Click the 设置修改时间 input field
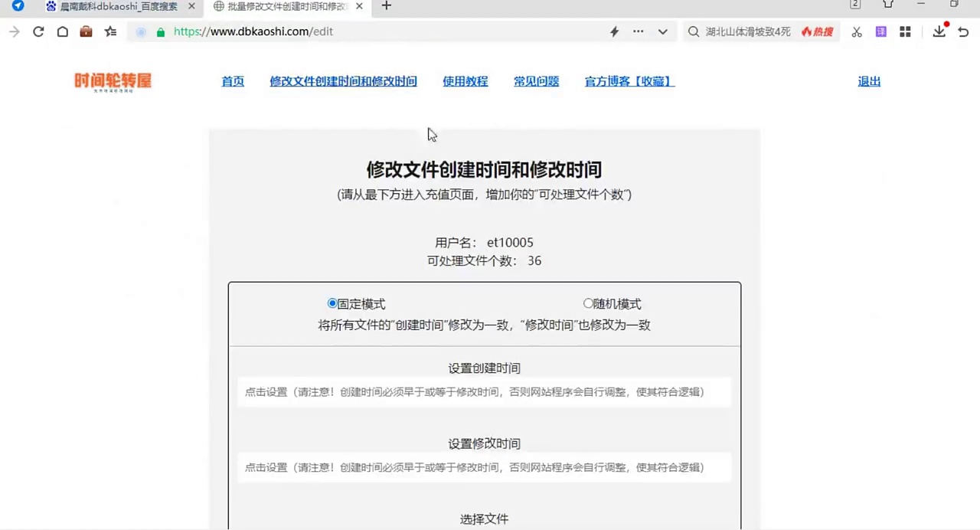The width and height of the screenshot is (980, 530). (484, 467)
